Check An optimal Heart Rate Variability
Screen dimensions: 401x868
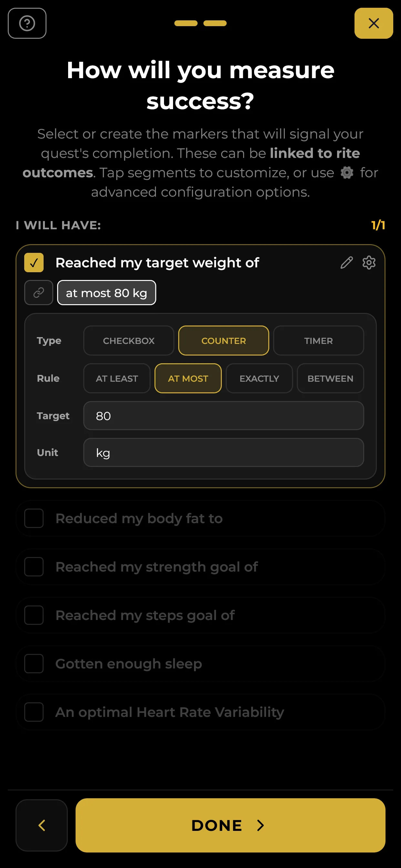(x=34, y=712)
